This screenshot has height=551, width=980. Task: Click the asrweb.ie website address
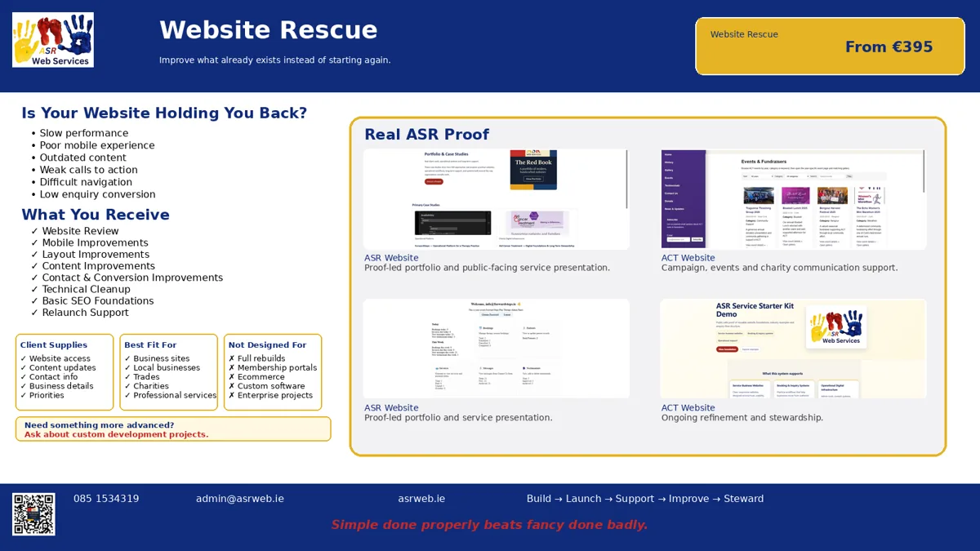(x=421, y=499)
